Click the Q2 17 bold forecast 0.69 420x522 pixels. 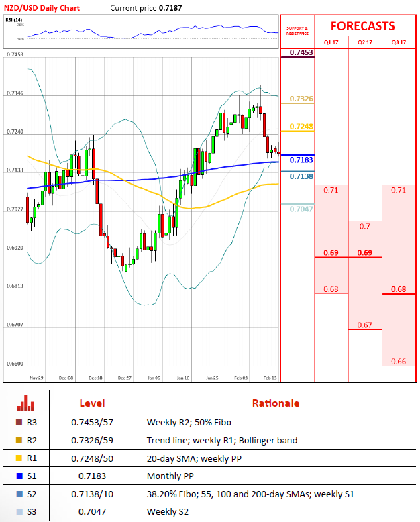(x=365, y=253)
